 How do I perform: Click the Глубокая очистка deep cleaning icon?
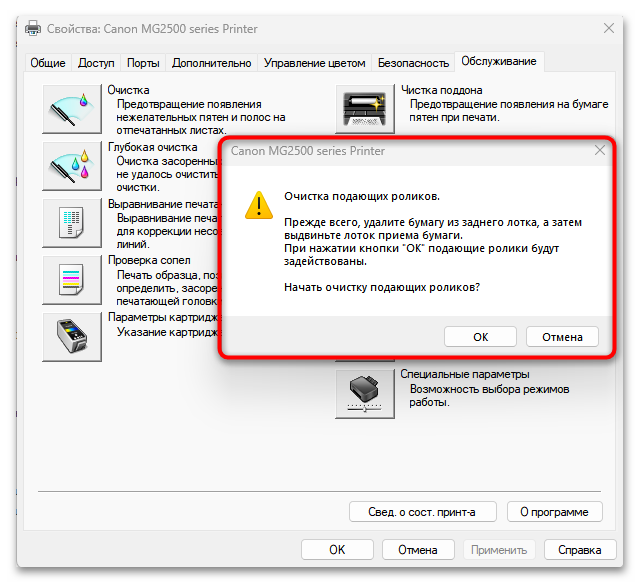pyautogui.click(x=72, y=166)
